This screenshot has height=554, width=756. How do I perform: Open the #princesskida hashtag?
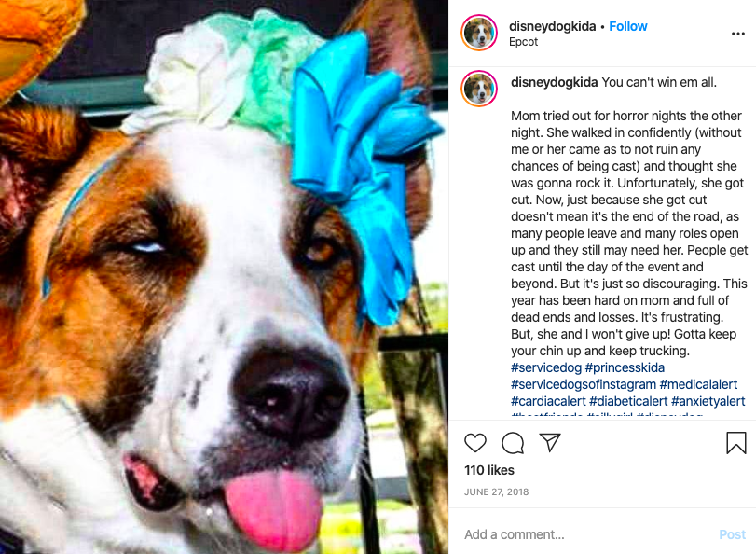point(625,367)
